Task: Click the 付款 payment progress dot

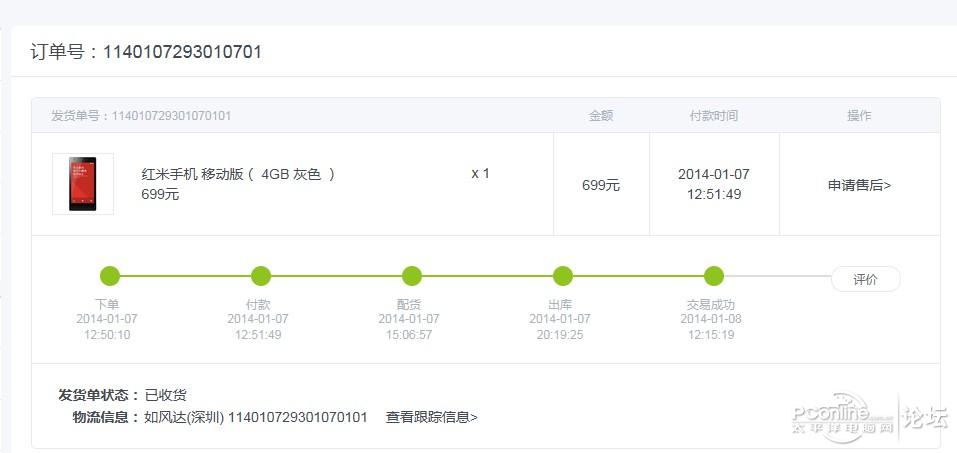Action: pyautogui.click(x=261, y=276)
